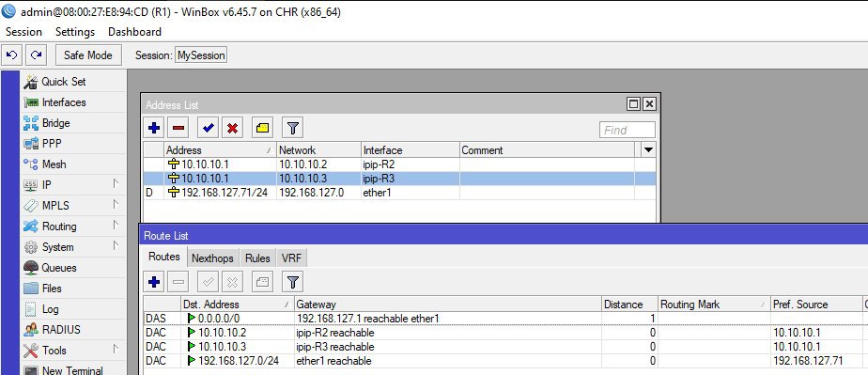Sort by Interface column in Address List
This screenshot has height=375, width=868.
411,150
